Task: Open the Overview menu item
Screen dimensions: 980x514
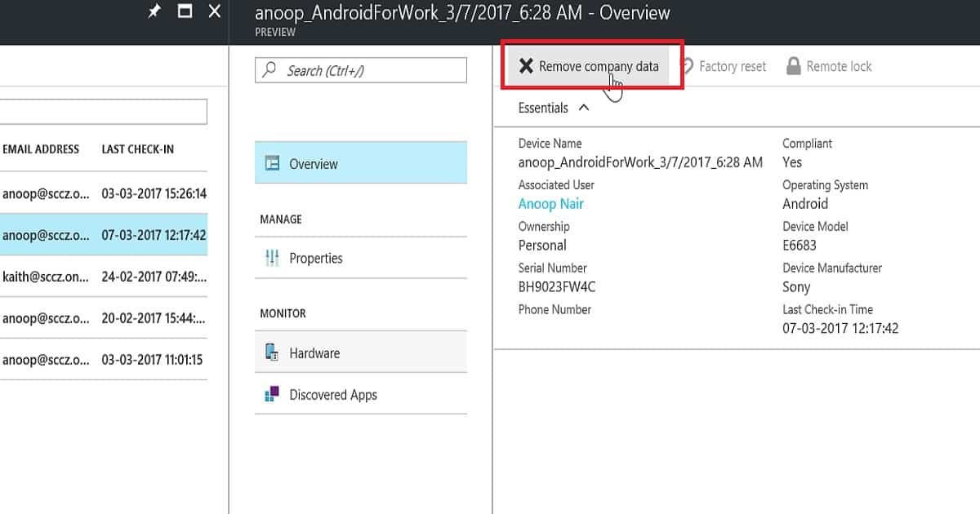Action: [361, 163]
